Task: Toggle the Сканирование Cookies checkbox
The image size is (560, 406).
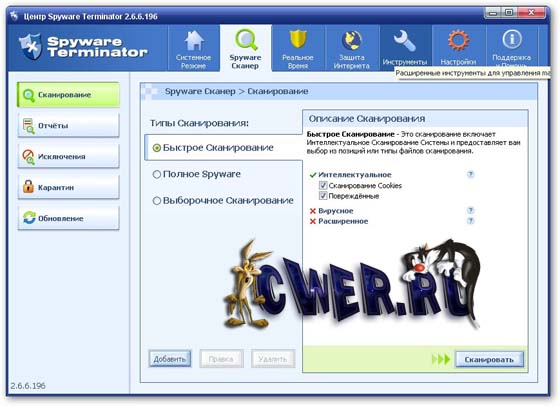Action: (x=323, y=185)
